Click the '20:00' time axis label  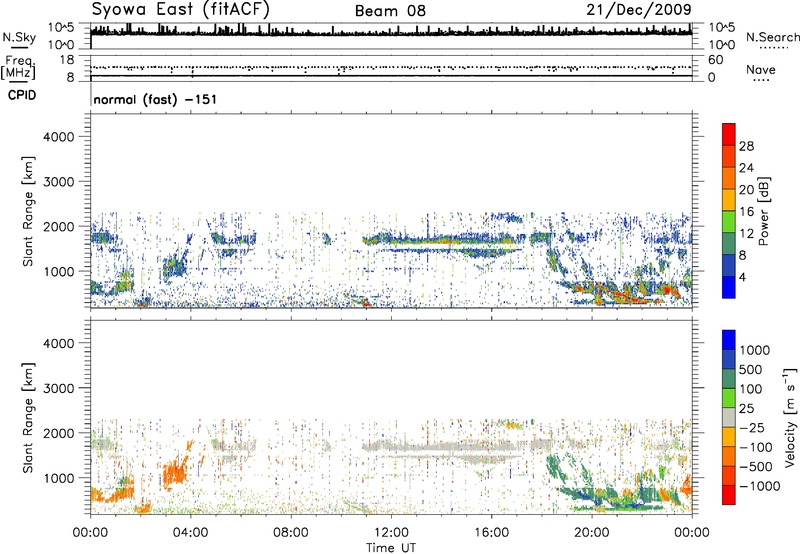pos(591,533)
